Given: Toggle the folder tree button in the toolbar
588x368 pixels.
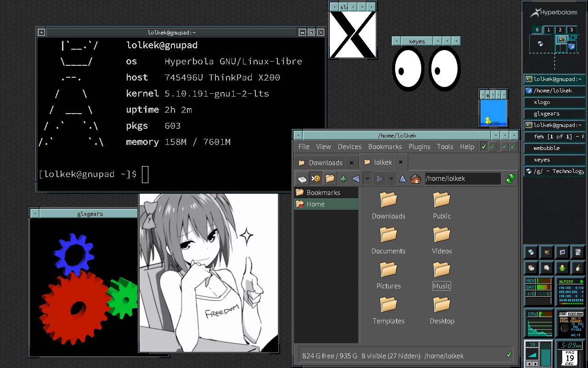Looking at the screenshot, I should (x=330, y=178).
